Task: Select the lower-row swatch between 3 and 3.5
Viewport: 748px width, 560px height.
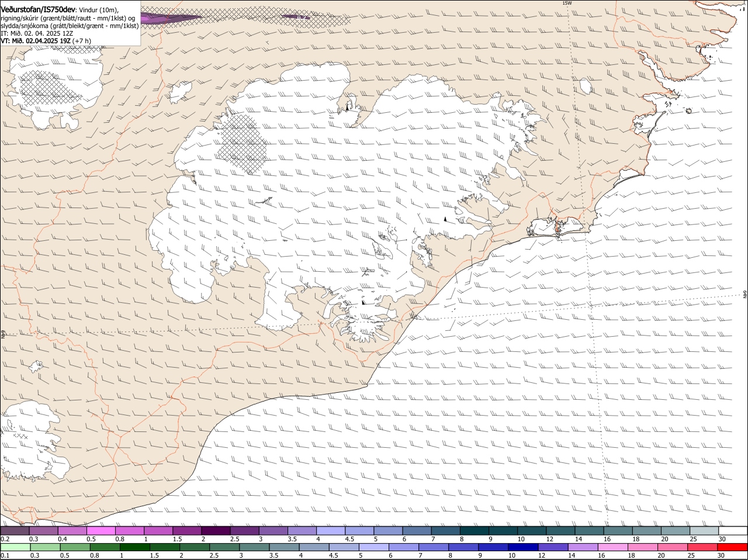Action: coord(254,547)
